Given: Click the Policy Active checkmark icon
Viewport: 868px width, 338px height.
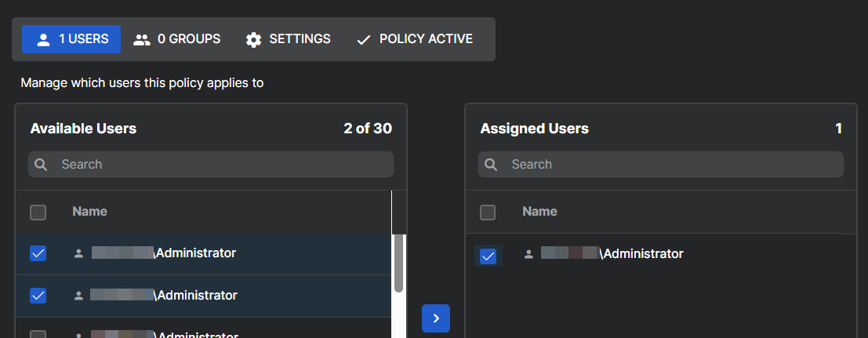Looking at the screenshot, I should click(x=364, y=40).
